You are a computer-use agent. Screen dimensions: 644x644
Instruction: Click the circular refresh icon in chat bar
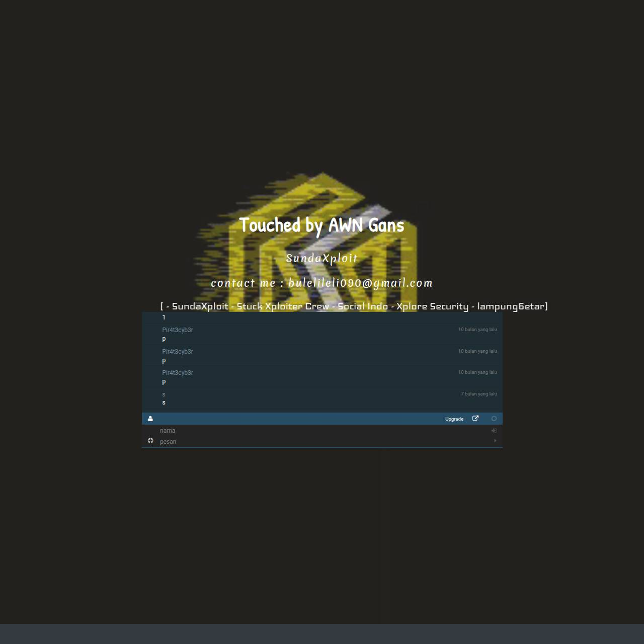click(x=494, y=419)
